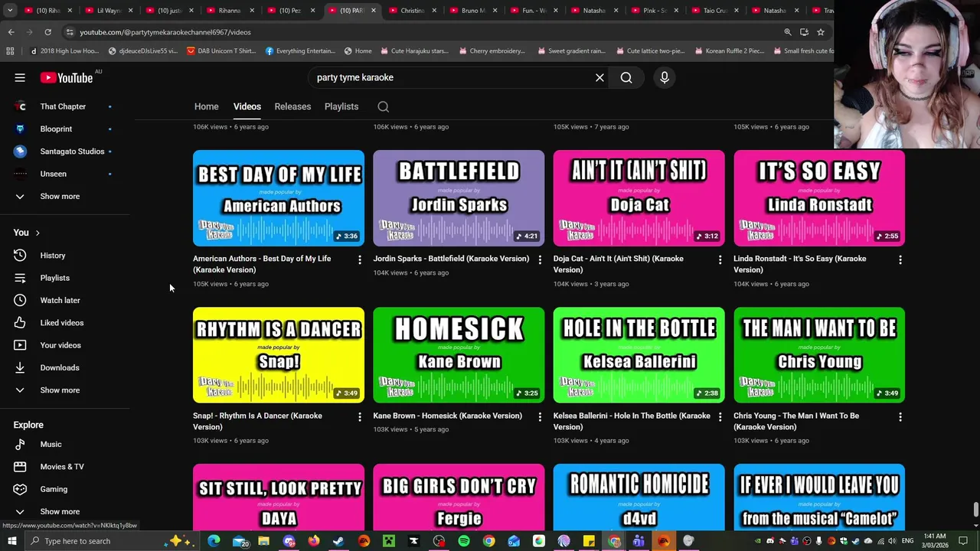The width and height of the screenshot is (980, 551).
Task: Open Downloads in sidebar
Action: 61,367
